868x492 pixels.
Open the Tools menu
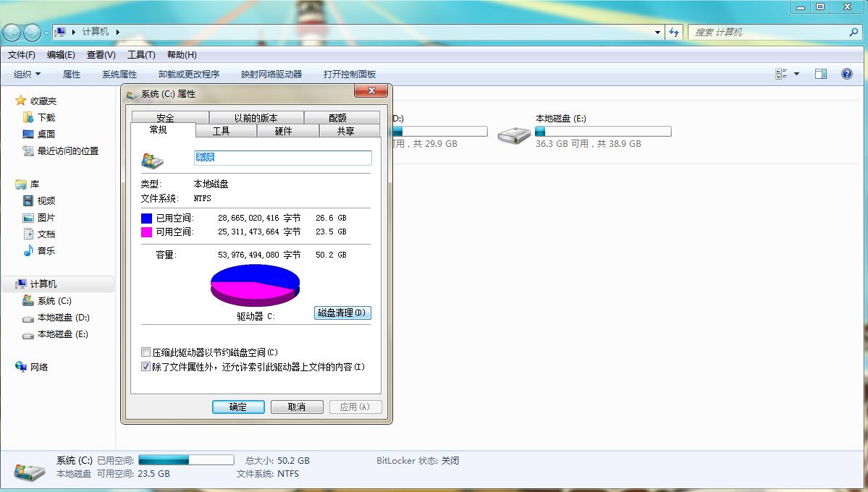(x=141, y=55)
